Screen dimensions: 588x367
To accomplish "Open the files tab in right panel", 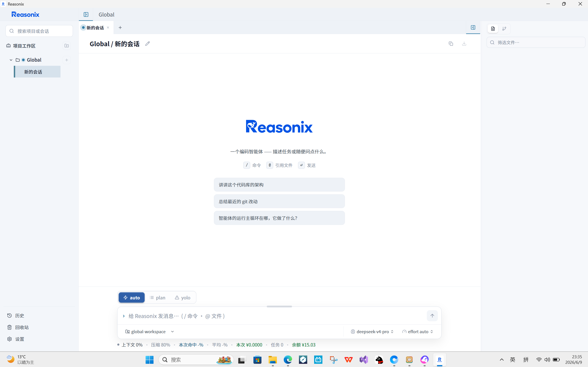I will 493,29.
